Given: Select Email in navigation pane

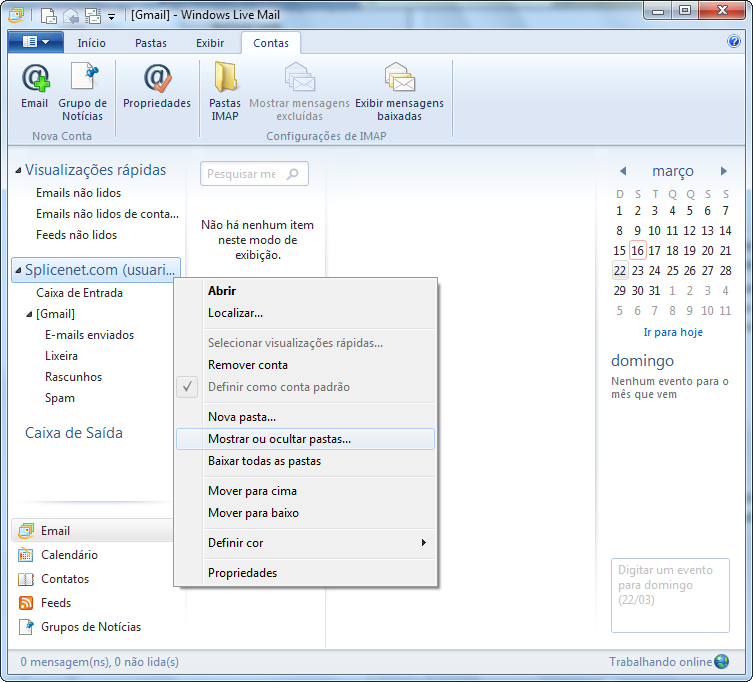Looking at the screenshot, I should (x=92, y=531).
